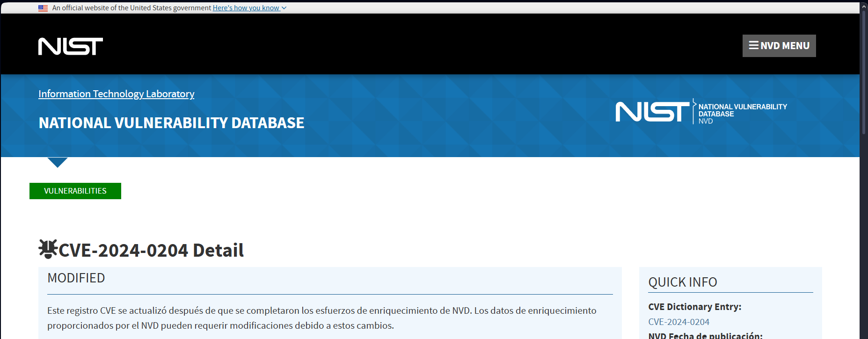
Task: Expand "Here's how you know" link
Action: coord(249,8)
